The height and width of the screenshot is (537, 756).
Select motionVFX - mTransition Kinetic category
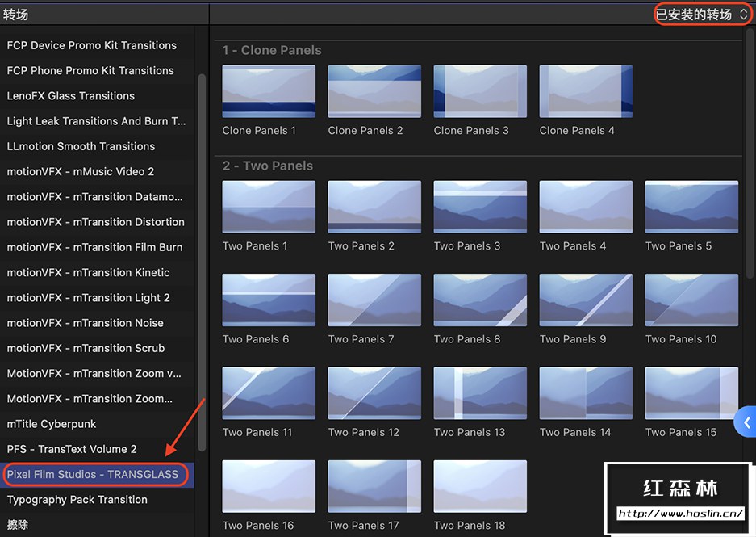(x=97, y=272)
